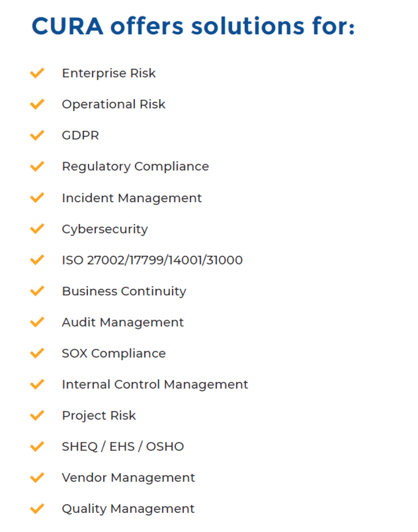This screenshot has height=532, width=418.
Task: Click the checkmark beside Audit Management
Action: click(37, 322)
